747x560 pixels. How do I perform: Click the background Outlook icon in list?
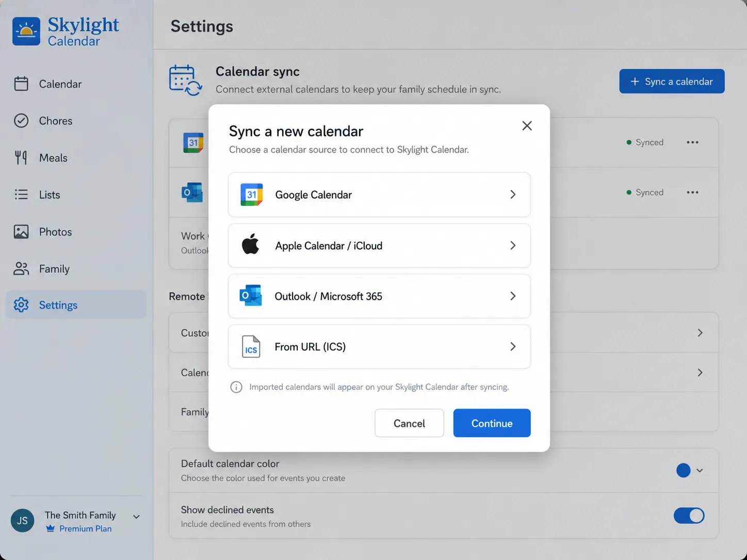click(192, 192)
